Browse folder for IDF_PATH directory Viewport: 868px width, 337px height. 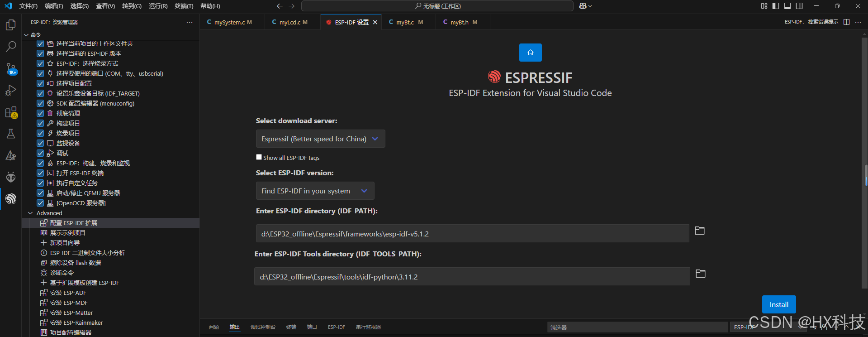tap(700, 231)
